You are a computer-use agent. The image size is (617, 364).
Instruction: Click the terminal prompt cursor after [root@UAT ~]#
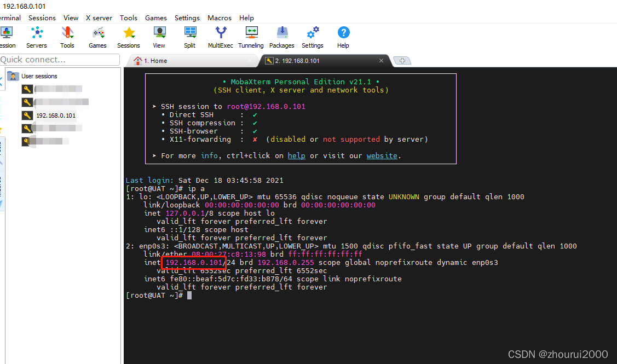tap(189, 295)
